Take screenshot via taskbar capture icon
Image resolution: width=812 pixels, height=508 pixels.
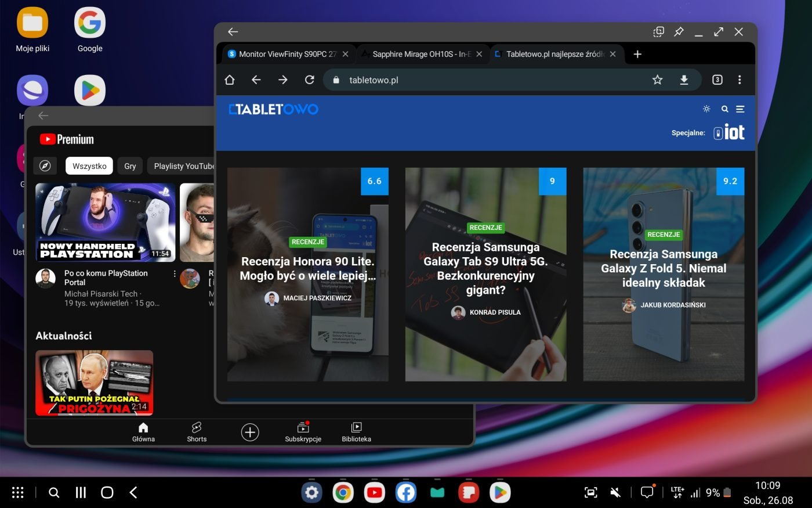pos(590,492)
